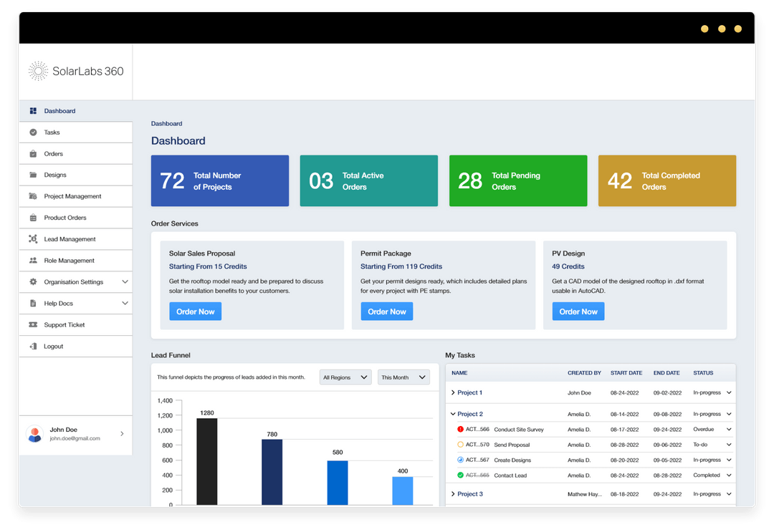Open the Orders bag icon
The image size is (774, 532).
click(33, 154)
